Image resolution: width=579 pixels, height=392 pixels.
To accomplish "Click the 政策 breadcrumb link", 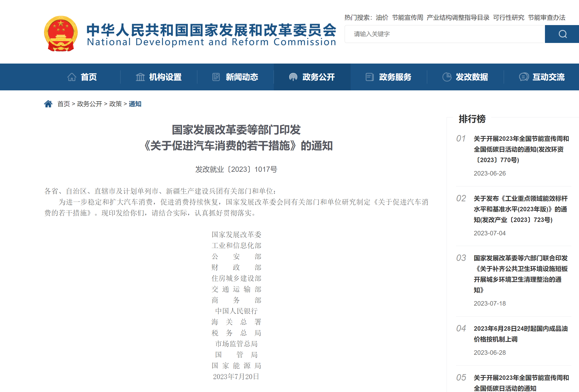I will pyautogui.click(x=115, y=104).
